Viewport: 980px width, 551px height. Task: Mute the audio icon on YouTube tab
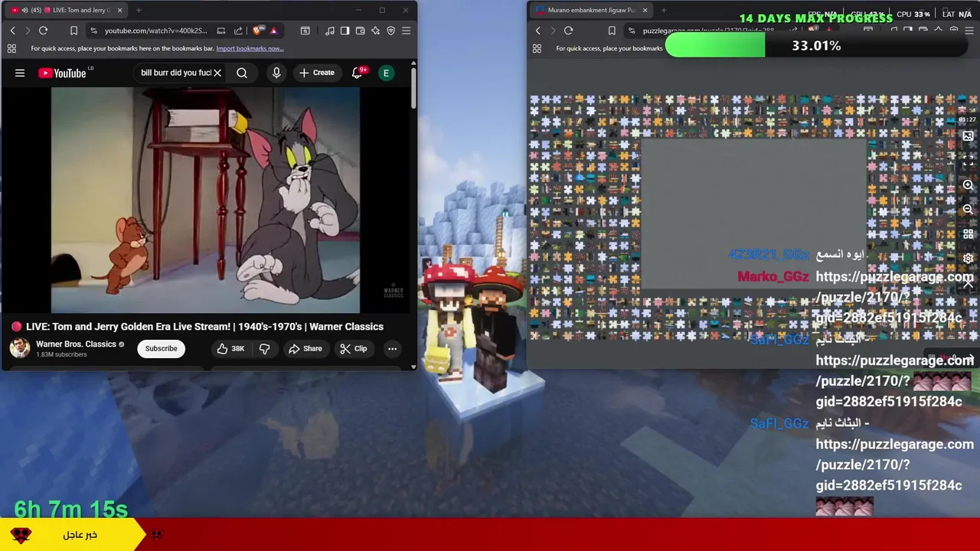(x=25, y=10)
